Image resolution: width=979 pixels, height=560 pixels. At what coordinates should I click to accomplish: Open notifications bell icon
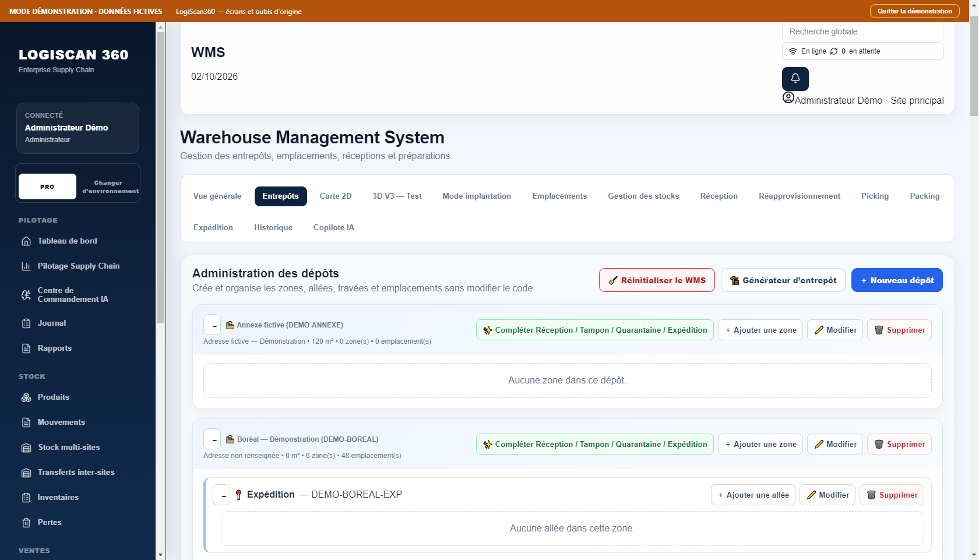coord(795,79)
